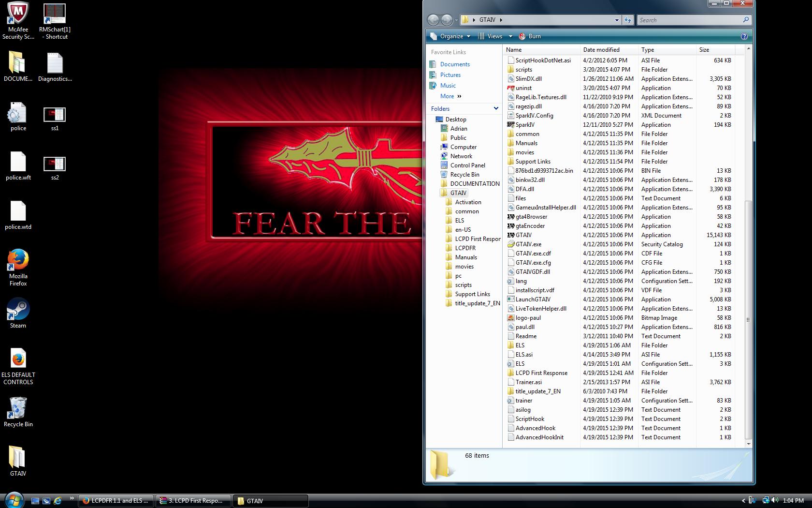Select the LaunchGTAIV application file
Viewport: 812px width, 508px height.
(532, 299)
